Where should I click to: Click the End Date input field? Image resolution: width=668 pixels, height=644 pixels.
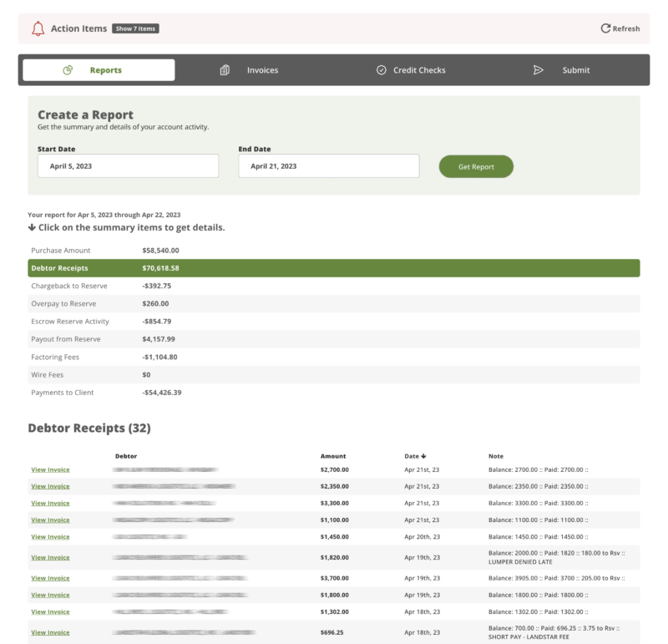pos(329,165)
